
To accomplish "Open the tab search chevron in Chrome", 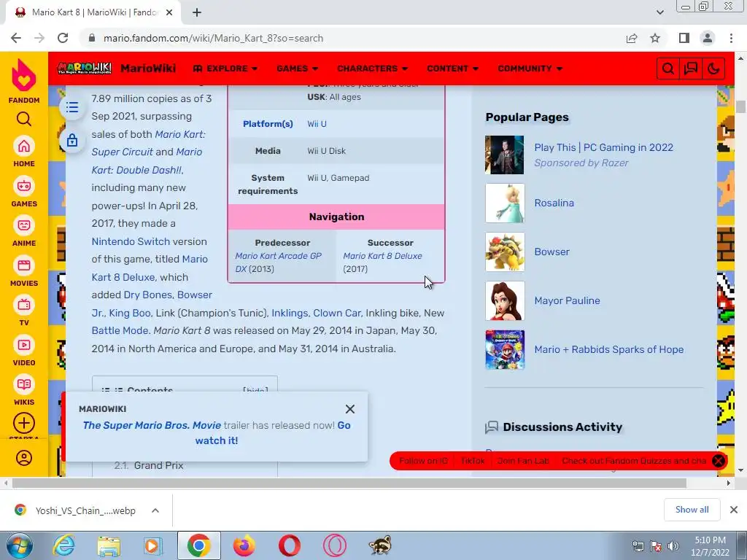I will point(659,12).
